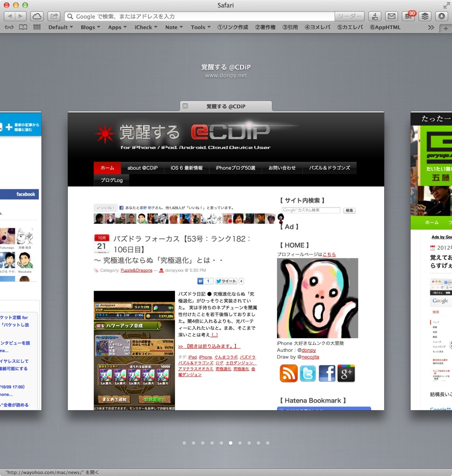Screen dimensions: 452x476
Task: Click ⑤カエレバ bookmarklet
Action: pyautogui.click(x=350, y=27)
